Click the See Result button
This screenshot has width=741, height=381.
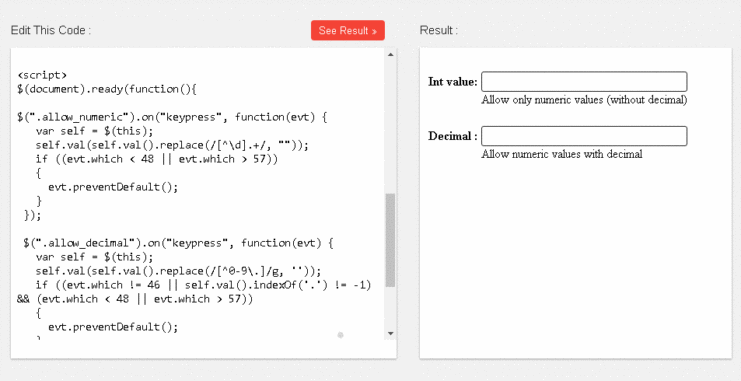348,30
